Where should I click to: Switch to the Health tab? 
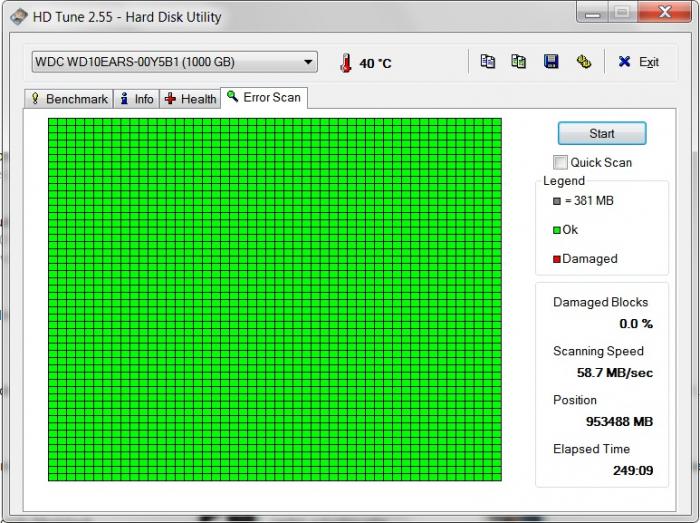point(190,99)
